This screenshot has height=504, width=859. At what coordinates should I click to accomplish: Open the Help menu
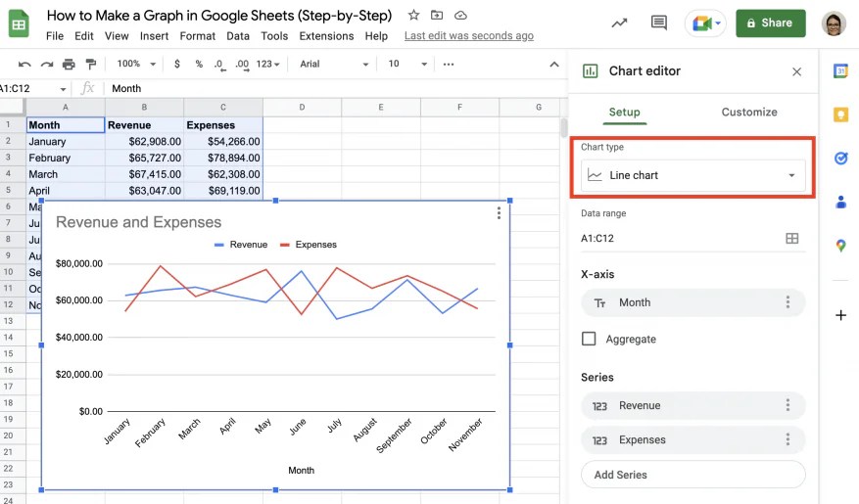coord(376,36)
